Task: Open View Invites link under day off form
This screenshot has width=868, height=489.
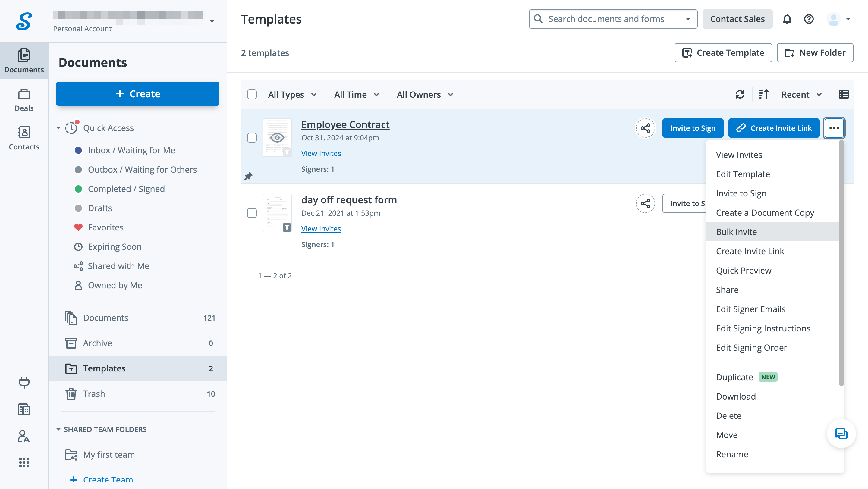Action: [x=321, y=229]
